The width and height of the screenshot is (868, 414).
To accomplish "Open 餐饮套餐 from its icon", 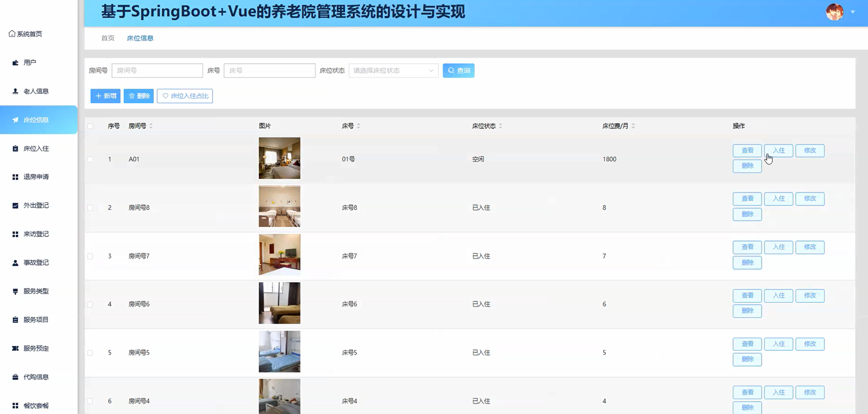I will tap(14, 406).
